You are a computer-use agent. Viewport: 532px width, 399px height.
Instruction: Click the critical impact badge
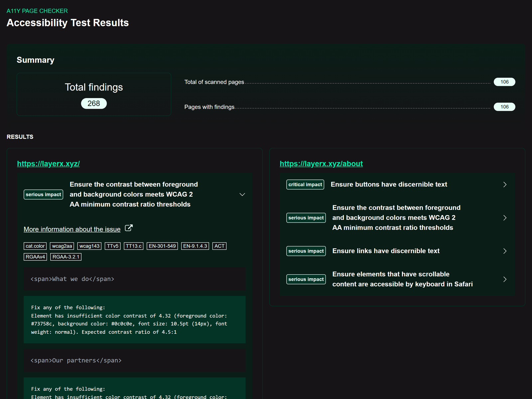pos(305,185)
